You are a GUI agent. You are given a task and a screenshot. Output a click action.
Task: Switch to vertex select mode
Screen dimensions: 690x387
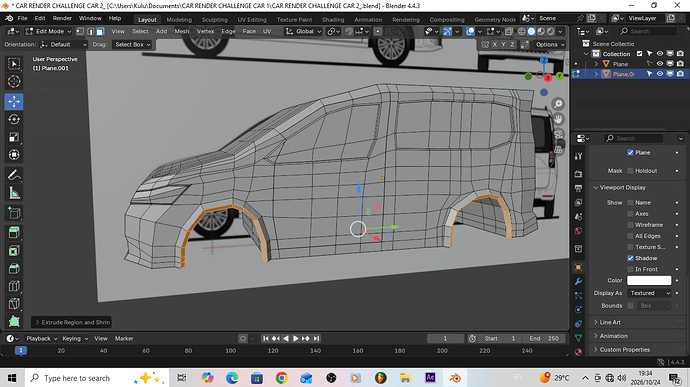80,31
